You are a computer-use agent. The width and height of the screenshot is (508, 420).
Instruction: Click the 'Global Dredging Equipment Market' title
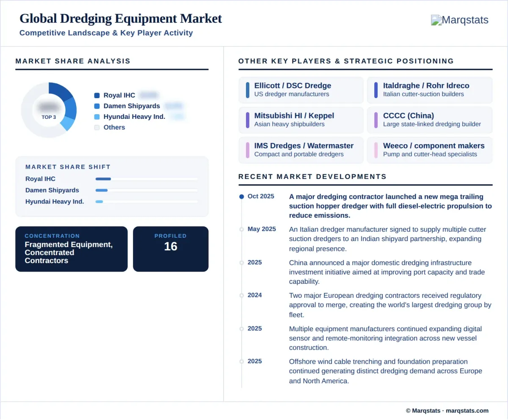pyautogui.click(x=121, y=19)
